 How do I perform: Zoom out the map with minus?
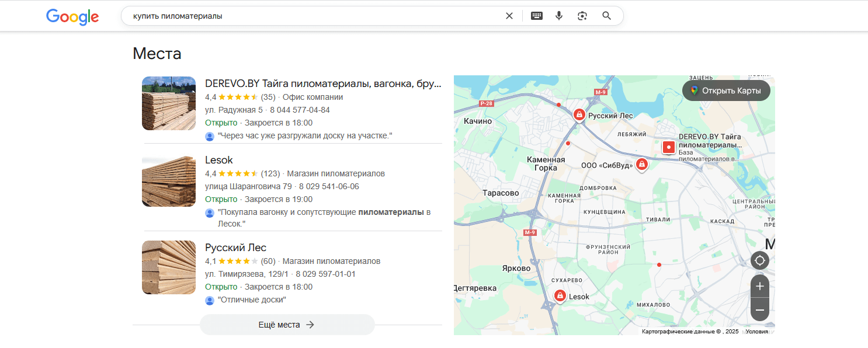tap(759, 310)
